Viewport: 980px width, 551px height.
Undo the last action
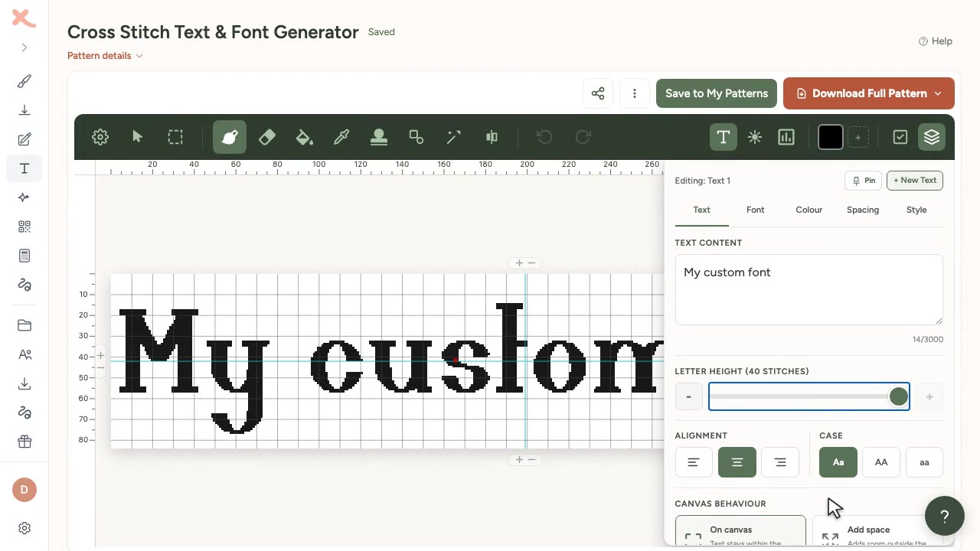[544, 137]
